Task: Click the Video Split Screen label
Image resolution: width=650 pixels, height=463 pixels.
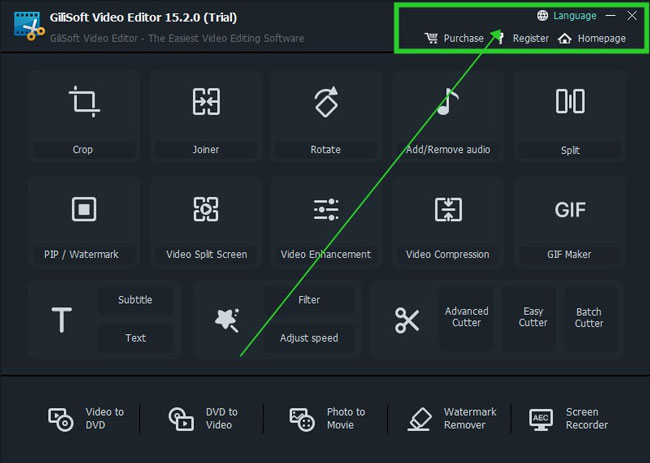Action: click(x=206, y=254)
